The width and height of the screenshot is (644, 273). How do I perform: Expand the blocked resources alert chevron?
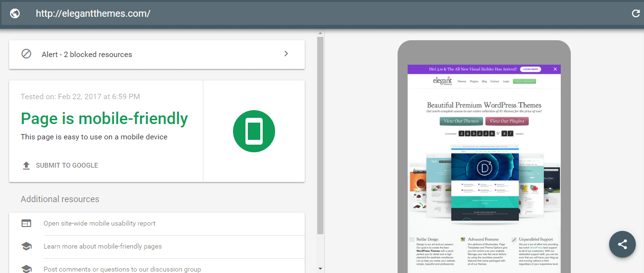286,54
